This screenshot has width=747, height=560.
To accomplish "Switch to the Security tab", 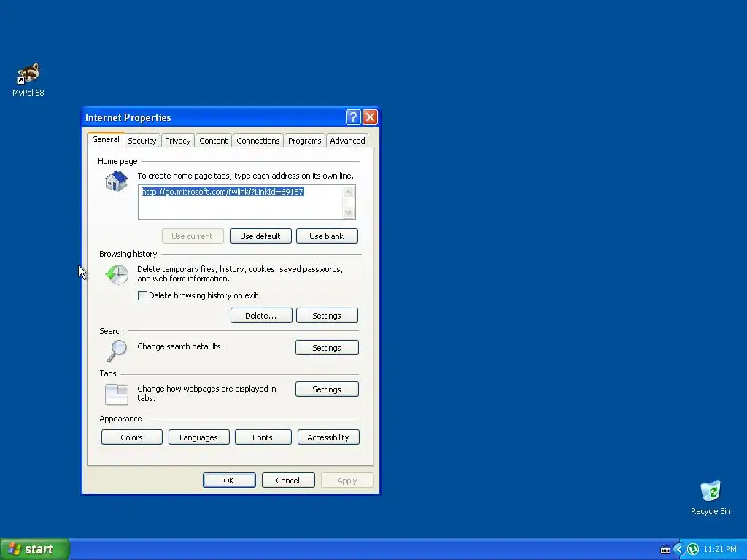I will click(x=142, y=141).
